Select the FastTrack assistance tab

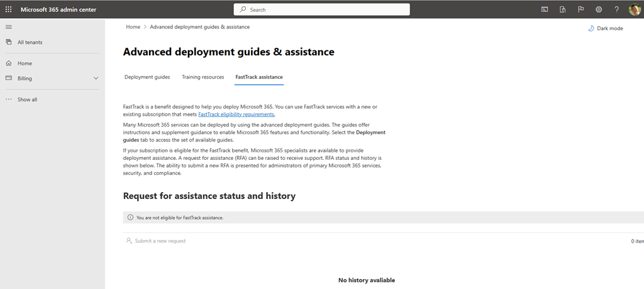(x=258, y=77)
